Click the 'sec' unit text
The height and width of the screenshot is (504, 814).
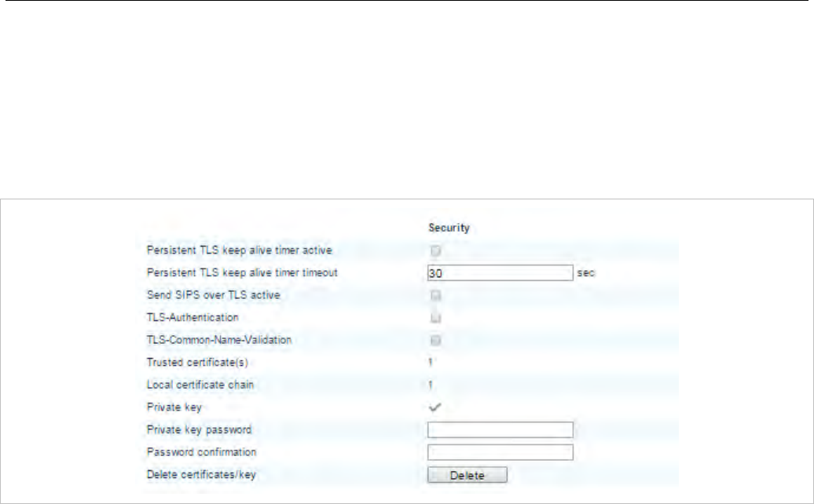click(x=585, y=272)
